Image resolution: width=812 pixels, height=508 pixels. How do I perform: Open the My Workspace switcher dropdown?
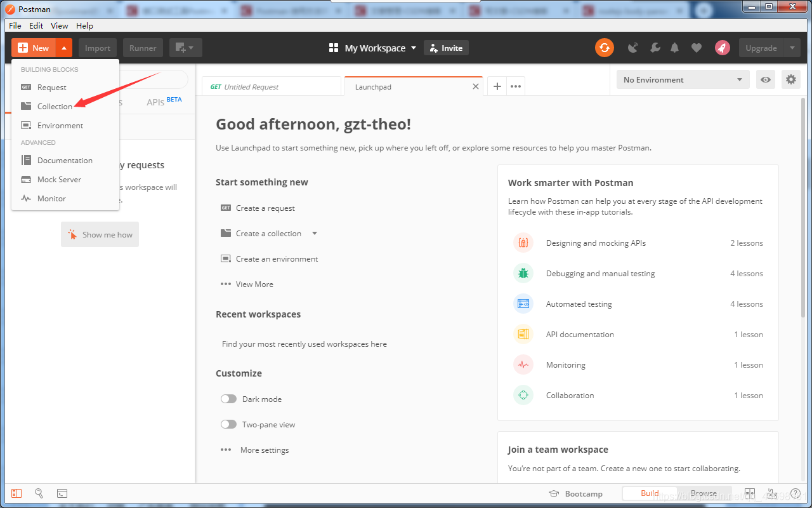(373, 48)
